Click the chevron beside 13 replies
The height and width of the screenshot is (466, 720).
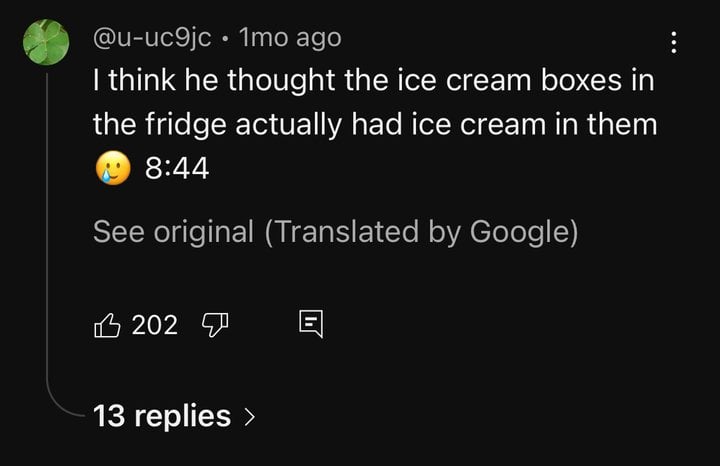pos(249,416)
